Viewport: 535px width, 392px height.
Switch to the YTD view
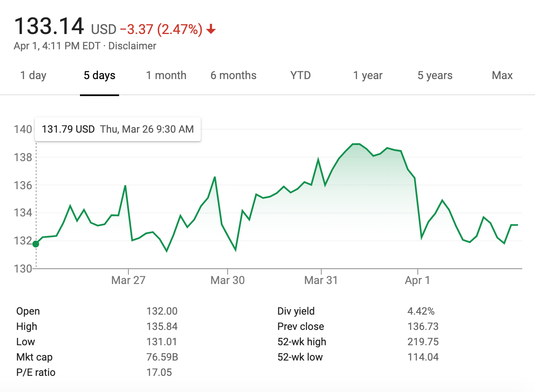tap(301, 75)
